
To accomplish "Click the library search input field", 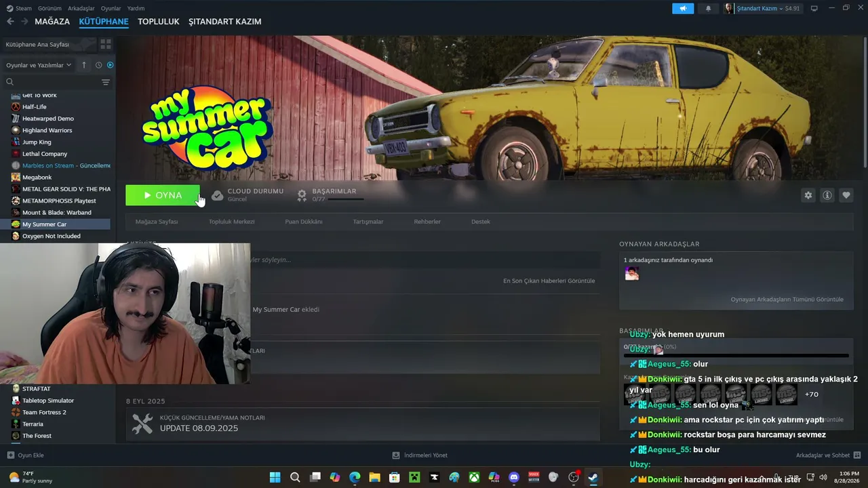I will (x=58, y=82).
